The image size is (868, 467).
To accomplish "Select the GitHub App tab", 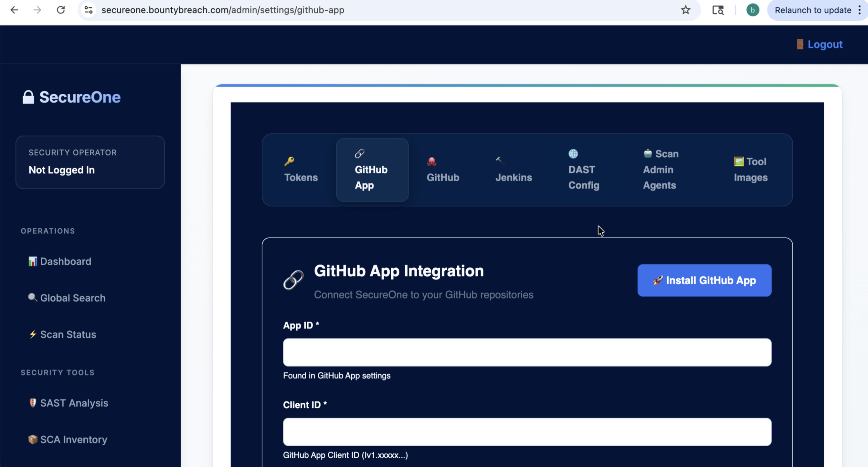I will click(x=372, y=170).
